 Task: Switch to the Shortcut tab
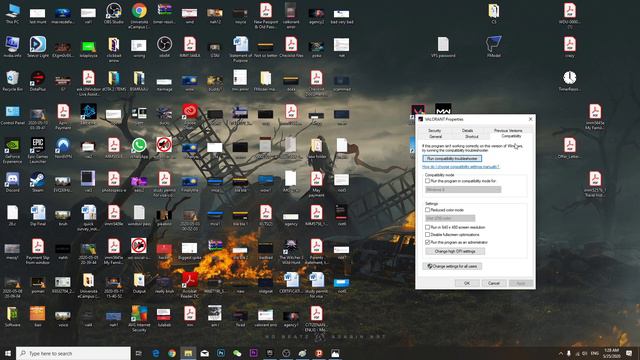pyautogui.click(x=471, y=137)
